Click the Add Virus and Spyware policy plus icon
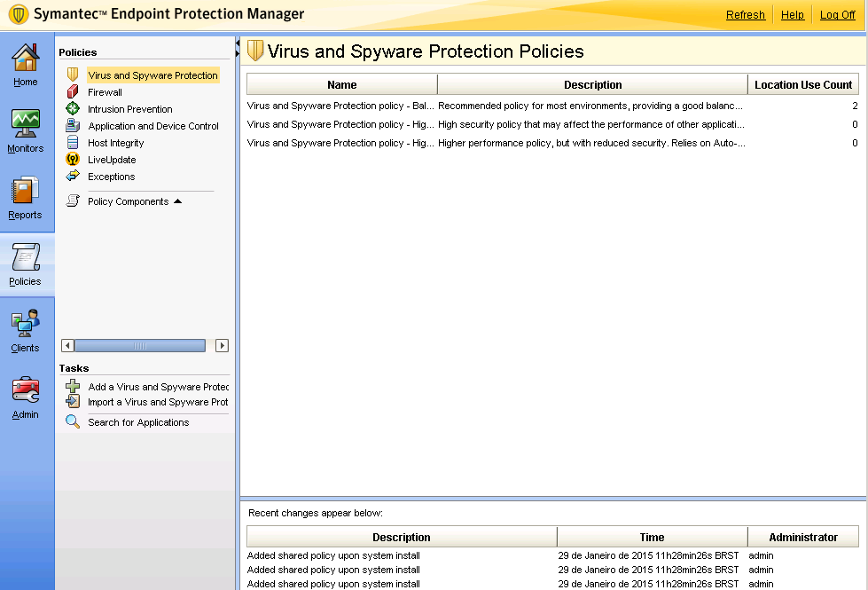This screenshot has width=868, height=590. 73,387
